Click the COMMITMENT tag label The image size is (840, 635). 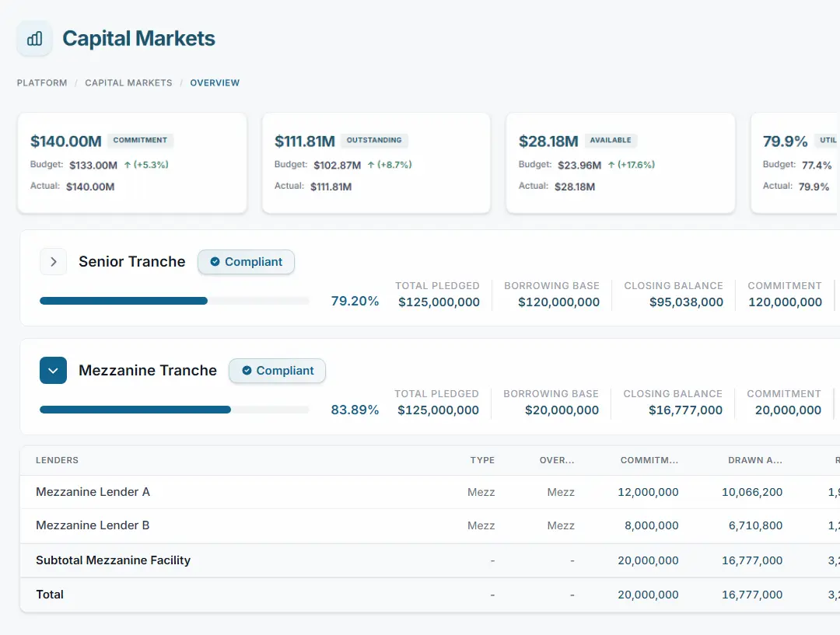(x=140, y=140)
